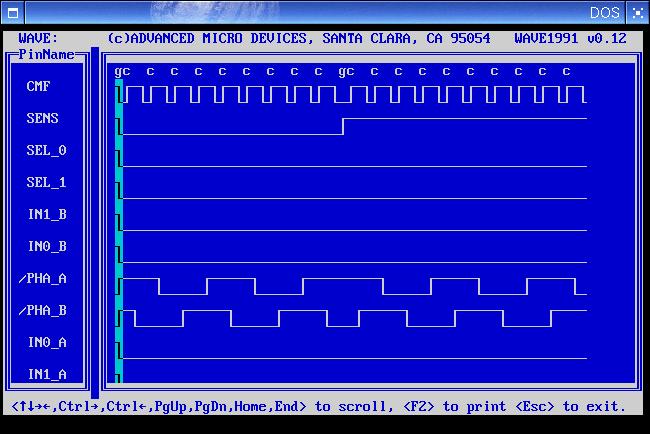Click the ADVANCED MICRO DEVICES copyright text
The width and height of the screenshot is (650, 434).
298,39
